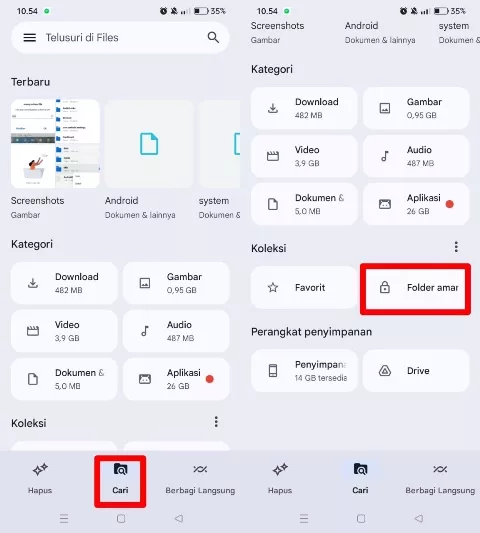Viewport: 480px width, 533px height.
Task: Tap the Telusuri di Files search field
Action: [120, 37]
